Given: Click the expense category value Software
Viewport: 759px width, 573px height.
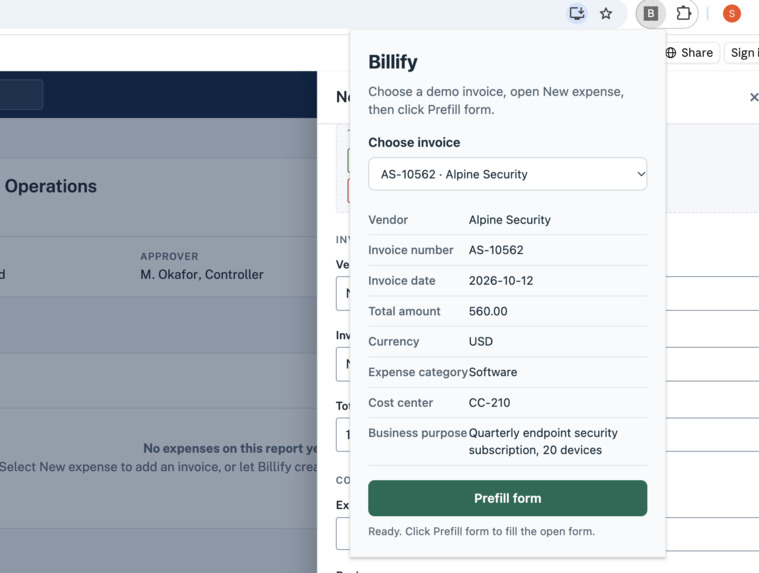Looking at the screenshot, I should [x=492, y=372].
